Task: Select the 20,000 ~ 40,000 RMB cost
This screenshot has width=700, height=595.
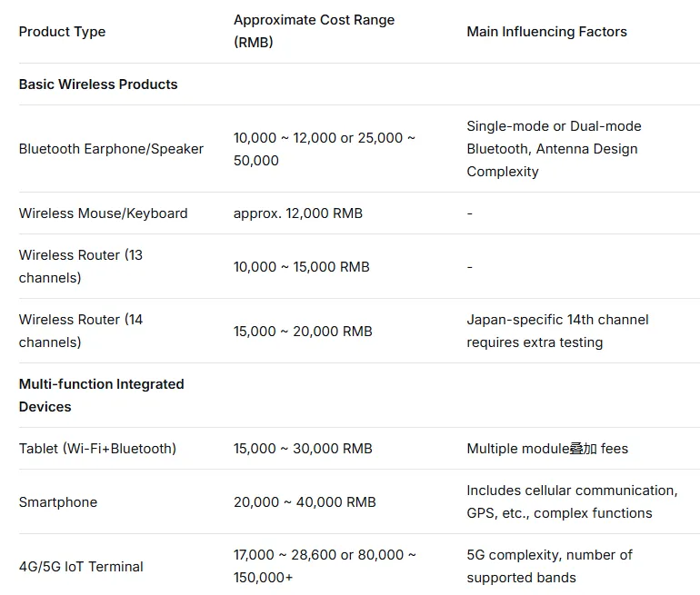Action: (305, 502)
